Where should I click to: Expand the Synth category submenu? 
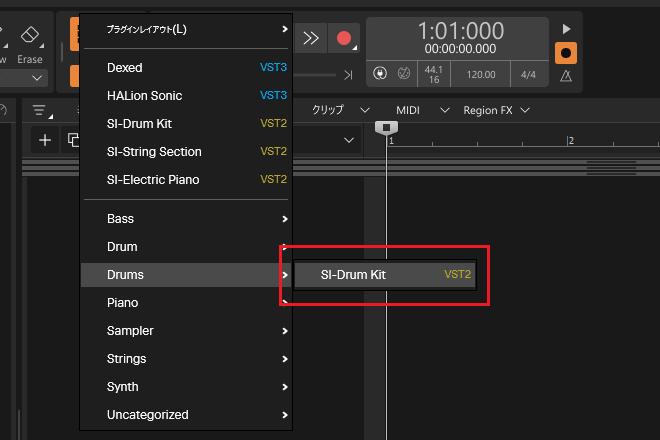[x=186, y=387]
